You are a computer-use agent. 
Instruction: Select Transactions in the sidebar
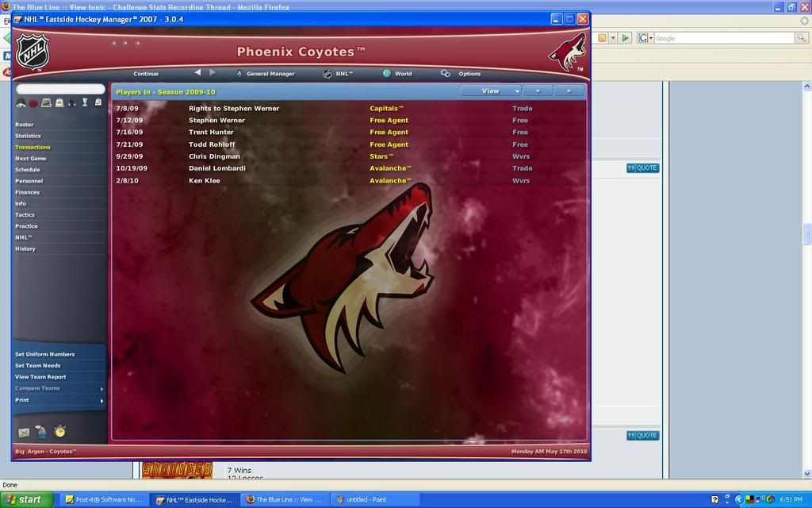(x=33, y=147)
